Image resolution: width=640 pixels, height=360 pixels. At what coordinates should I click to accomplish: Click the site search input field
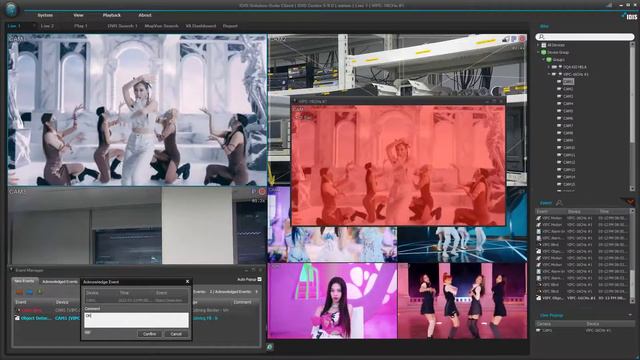coord(584,37)
